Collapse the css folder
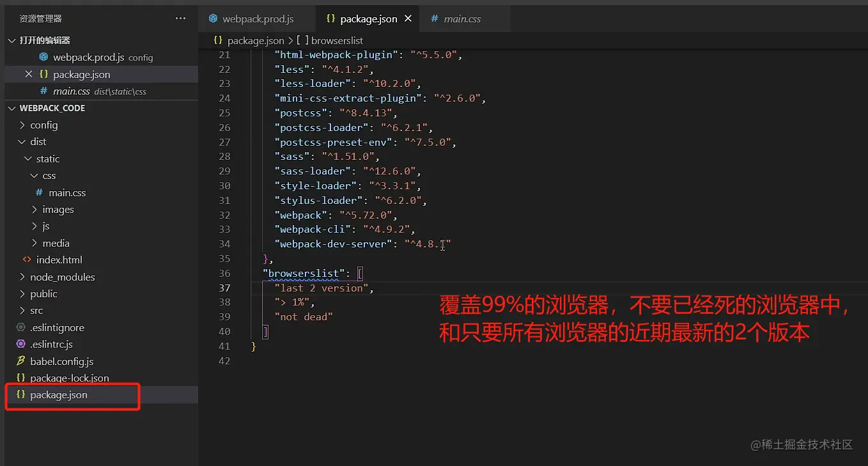Image resolution: width=868 pixels, height=466 pixels. pos(35,175)
